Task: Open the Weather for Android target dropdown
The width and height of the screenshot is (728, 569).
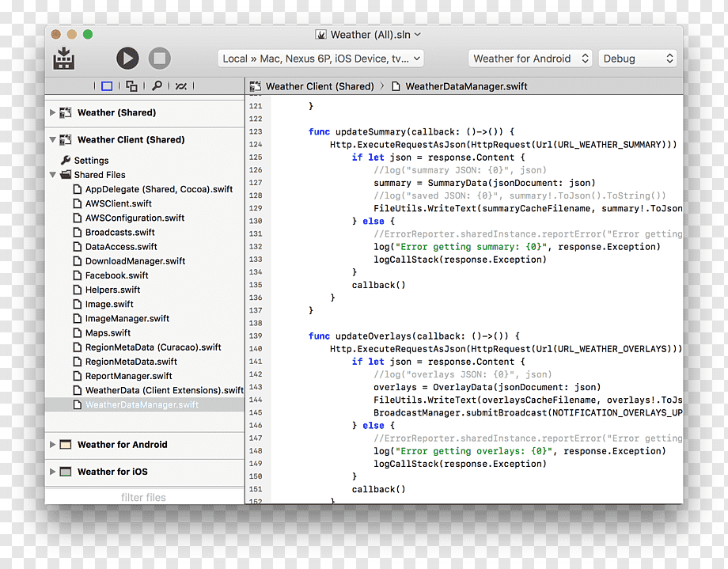Action: [x=530, y=59]
